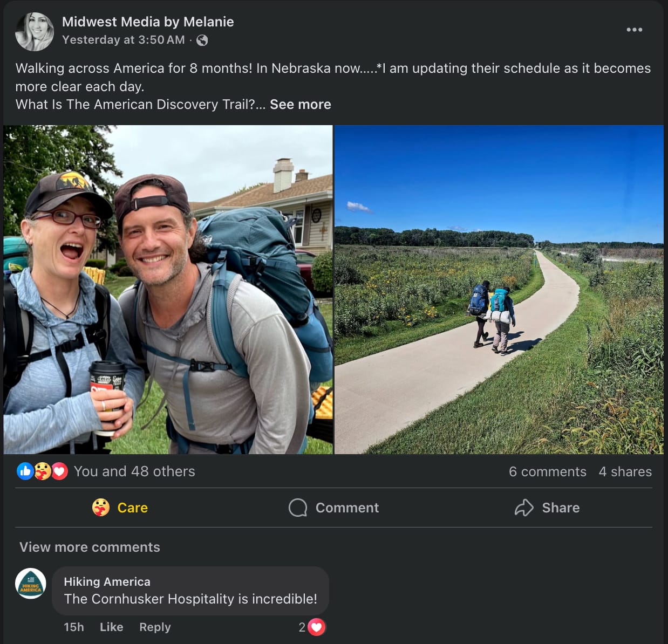Open the photo of hikers on trail
This screenshot has width=668, height=644.
499,290
